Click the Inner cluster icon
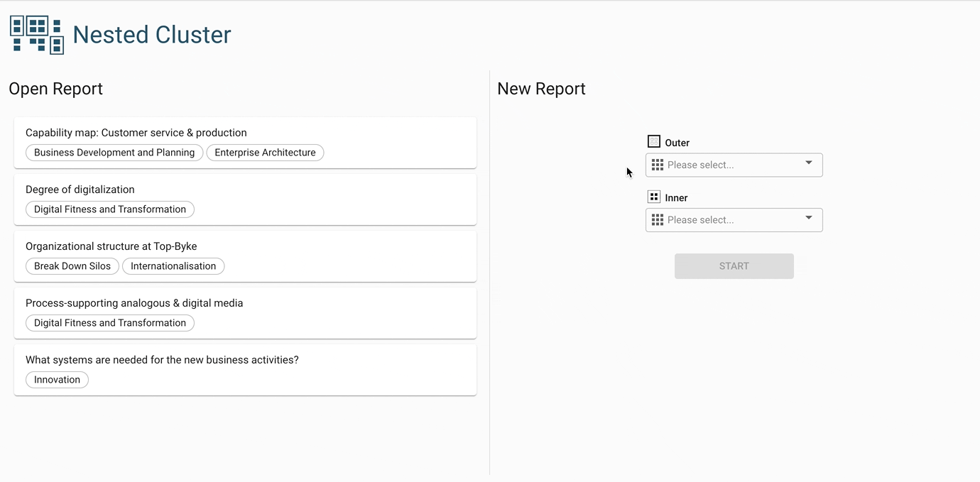This screenshot has width=980, height=482. 654,197
